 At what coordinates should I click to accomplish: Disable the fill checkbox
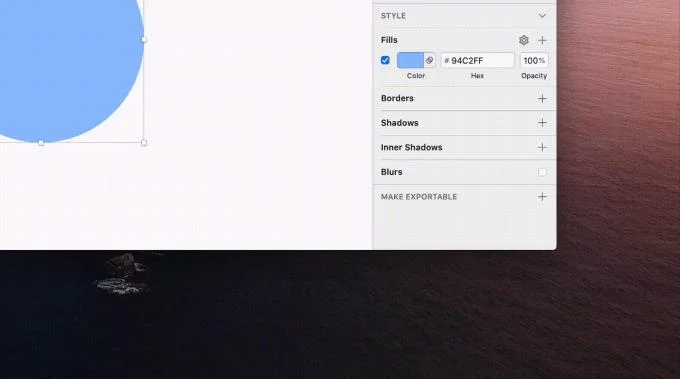pyautogui.click(x=385, y=60)
